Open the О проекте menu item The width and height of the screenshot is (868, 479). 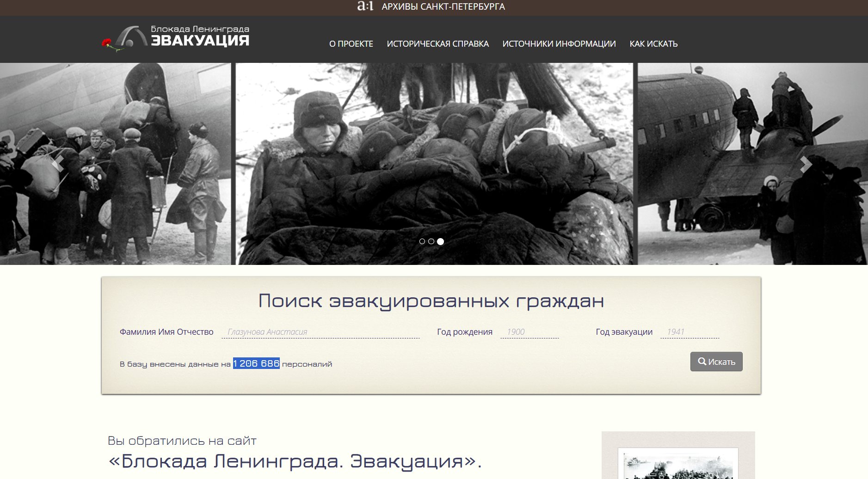point(351,43)
